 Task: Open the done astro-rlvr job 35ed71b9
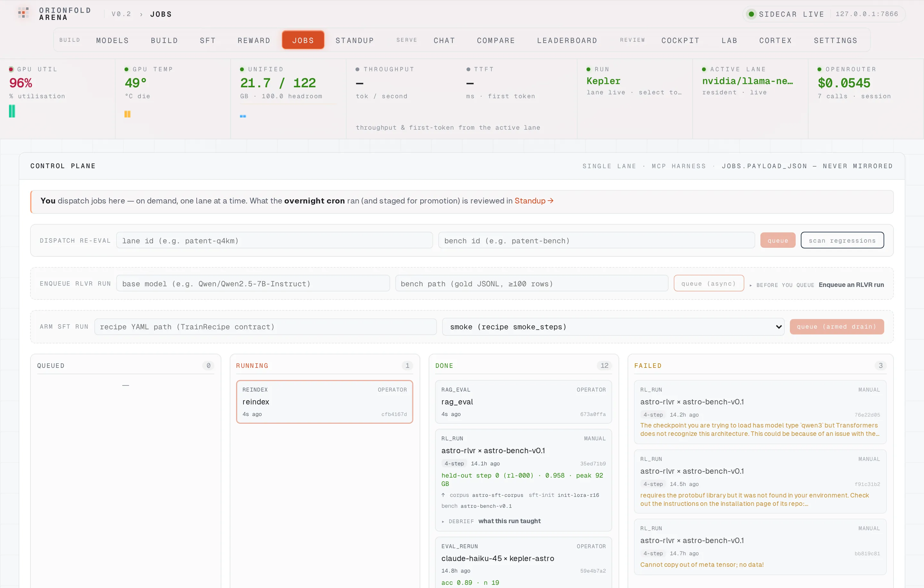pyautogui.click(x=523, y=480)
